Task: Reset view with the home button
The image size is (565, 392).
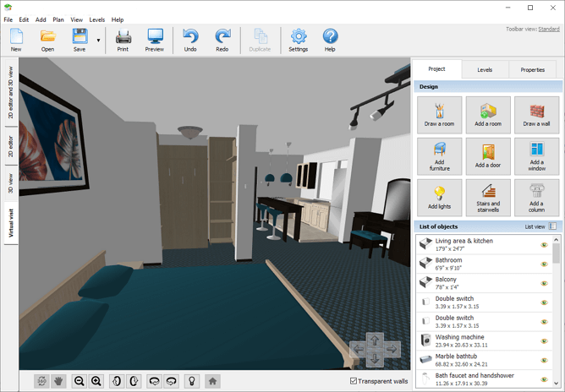Action: [x=212, y=381]
